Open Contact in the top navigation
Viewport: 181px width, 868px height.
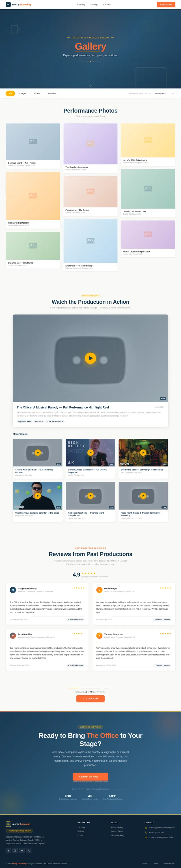pos(107,4)
